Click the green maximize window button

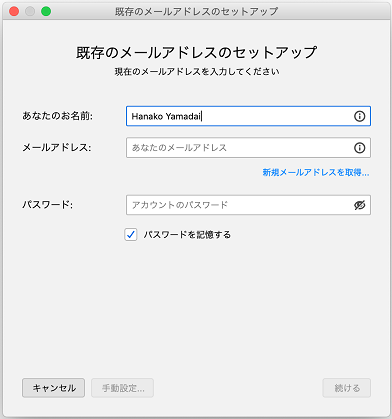click(x=46, y=11)
